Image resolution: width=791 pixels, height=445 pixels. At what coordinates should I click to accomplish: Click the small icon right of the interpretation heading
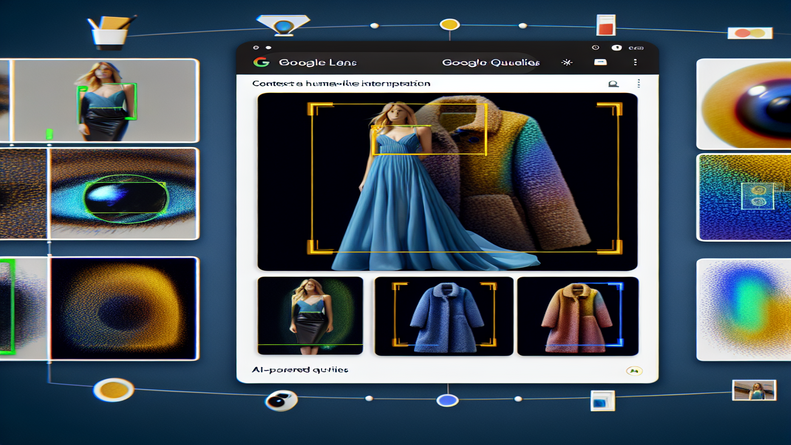pos(613,84)
